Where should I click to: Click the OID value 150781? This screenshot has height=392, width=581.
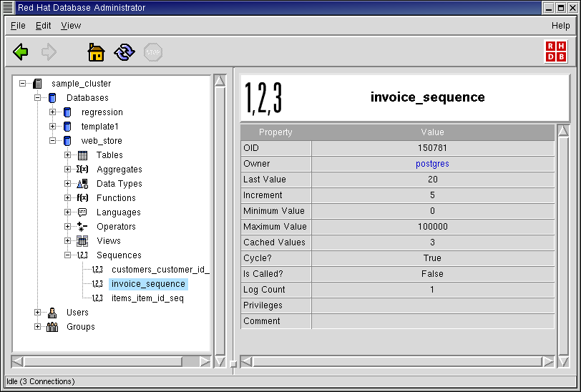(x=433, y=148)
